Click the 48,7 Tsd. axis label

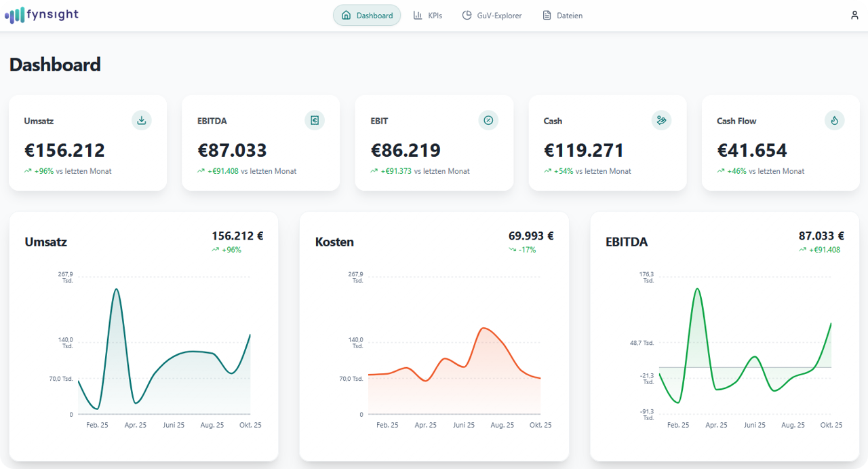(642, 343)
